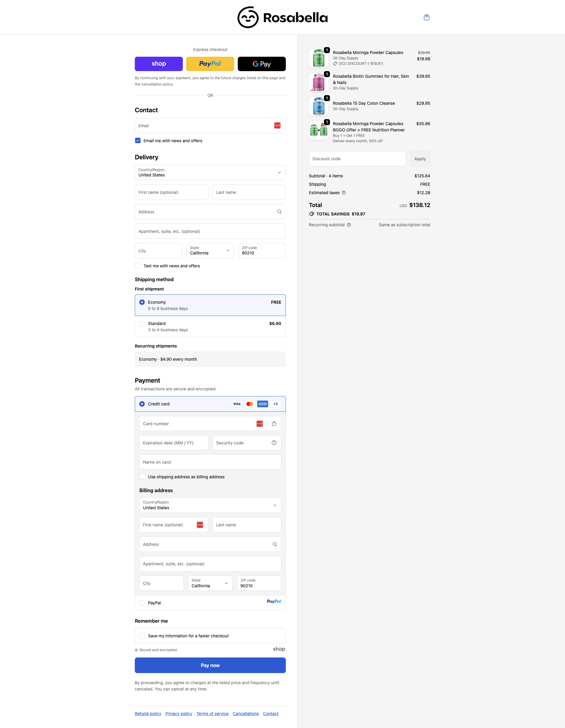This screenshot has width=565, height=728.
Task: Click the Mastercard icon
Action: [x=250, y=404]
